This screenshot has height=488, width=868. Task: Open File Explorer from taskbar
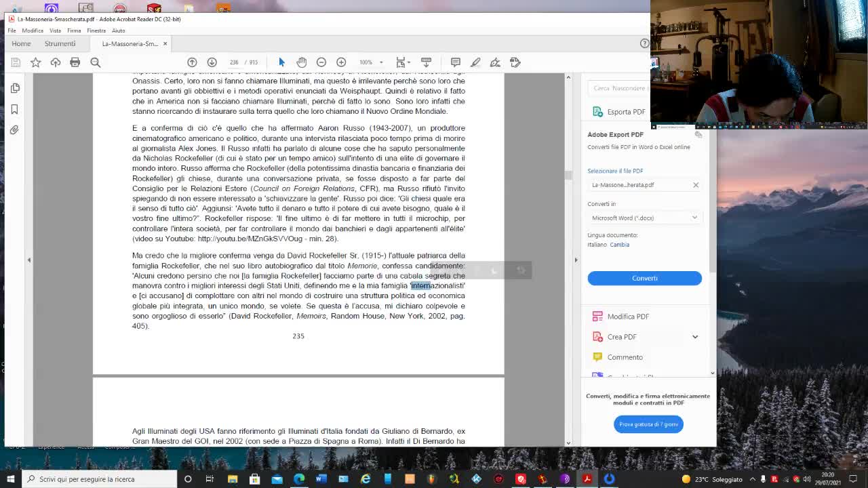coord(233,479)
